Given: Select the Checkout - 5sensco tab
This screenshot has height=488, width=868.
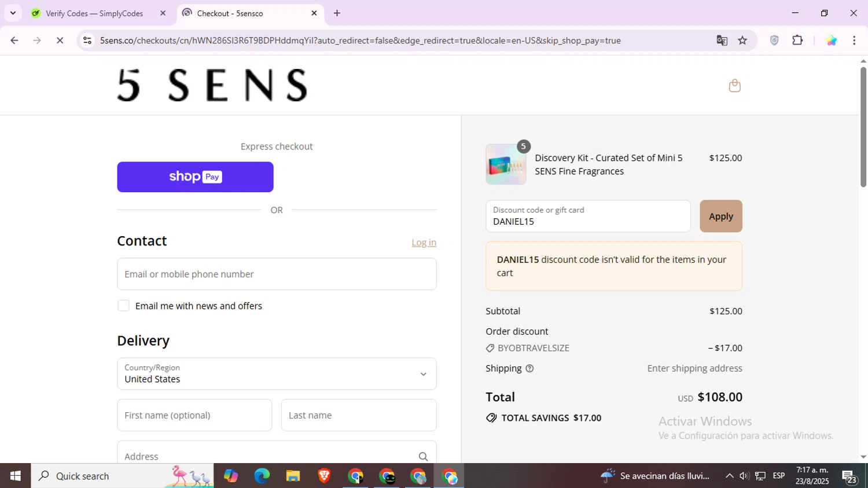Looking at the screenshot, I should [x=230, y=13].
